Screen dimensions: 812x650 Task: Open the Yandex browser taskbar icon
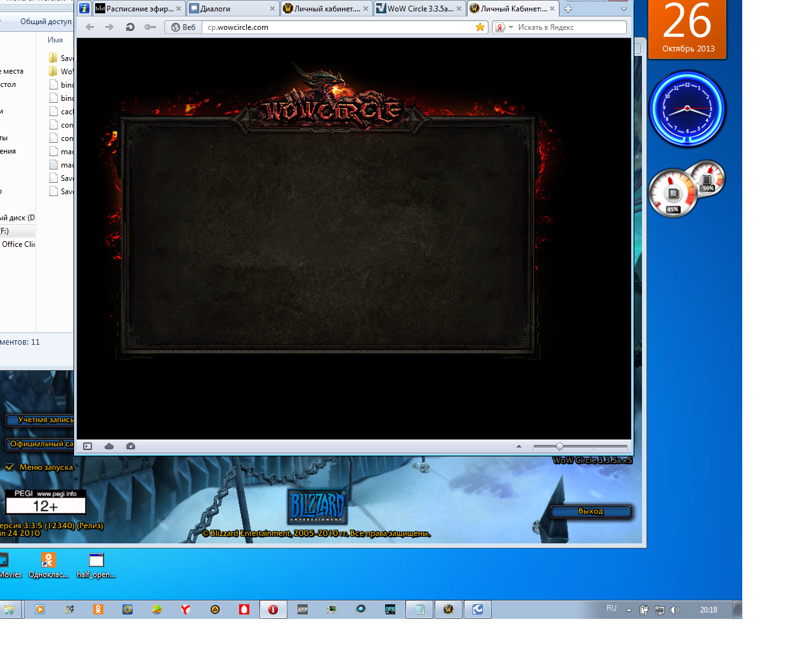(186, 609)
